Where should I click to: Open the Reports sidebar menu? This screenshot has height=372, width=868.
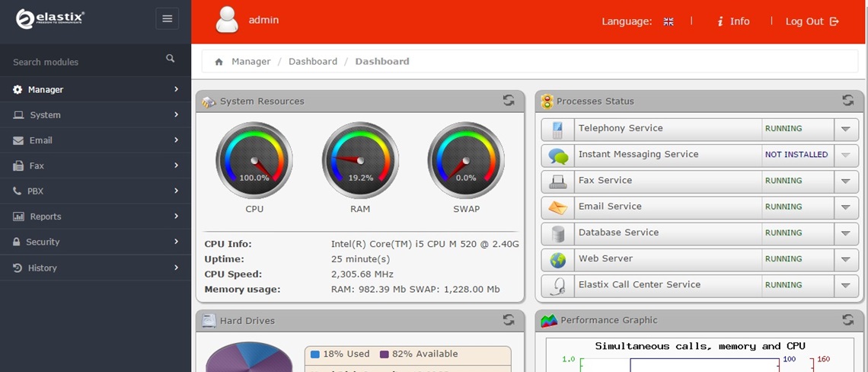click(95, 216)
